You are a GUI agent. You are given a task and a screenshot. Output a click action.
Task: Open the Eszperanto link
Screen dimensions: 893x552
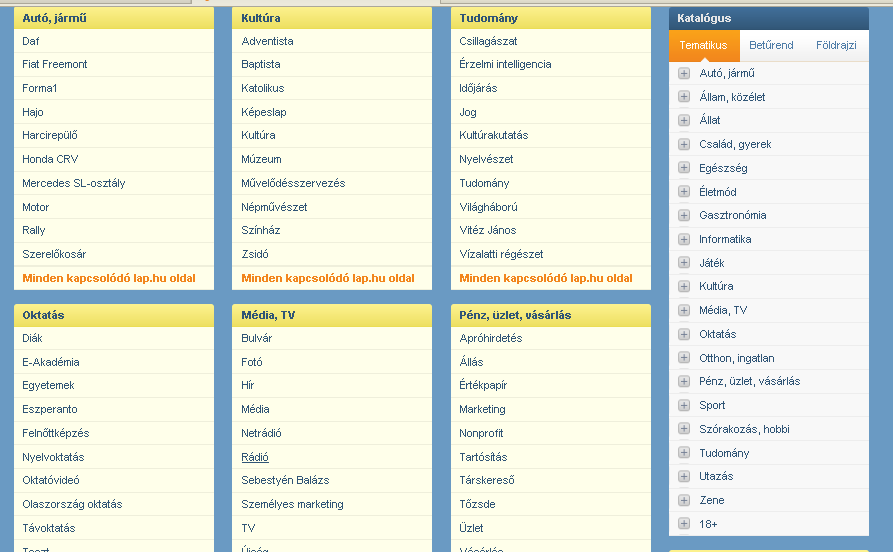[50, 410]
